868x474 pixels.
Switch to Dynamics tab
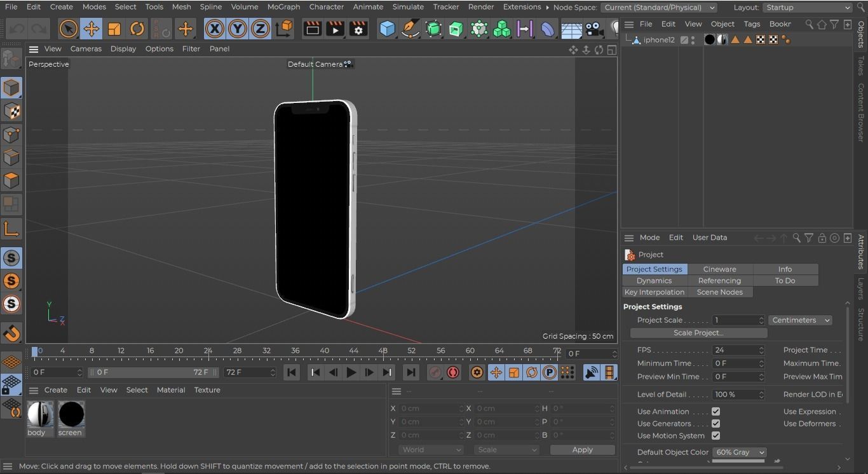click(x=654, y=281)
